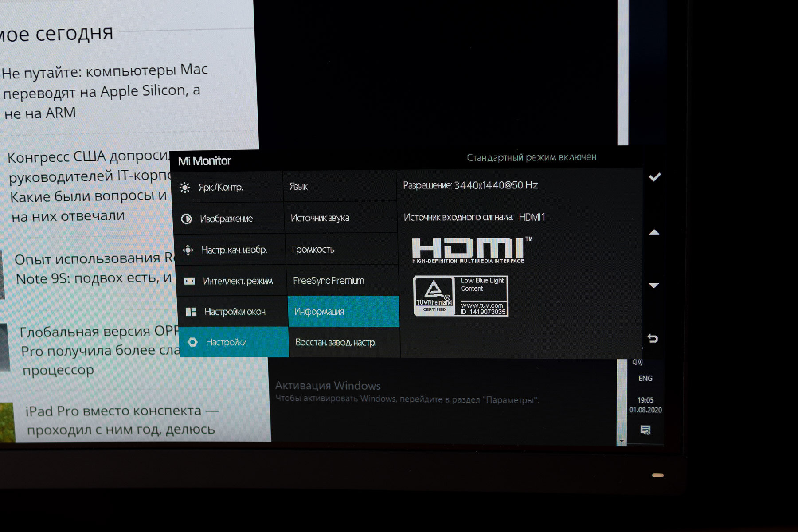The height and width of the screenshot is (532, 798).
Task: Select the Громкость option
Action: click(341, 249)
